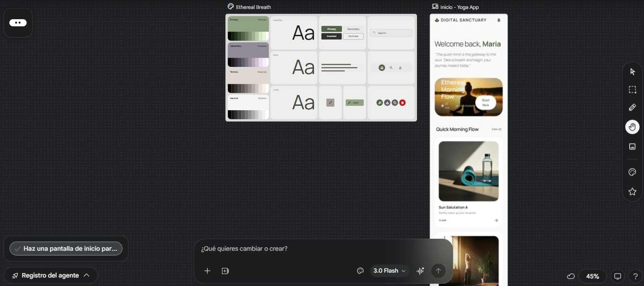Expand the Registro del agente panel
644x286 pixels.
[51, 275]
